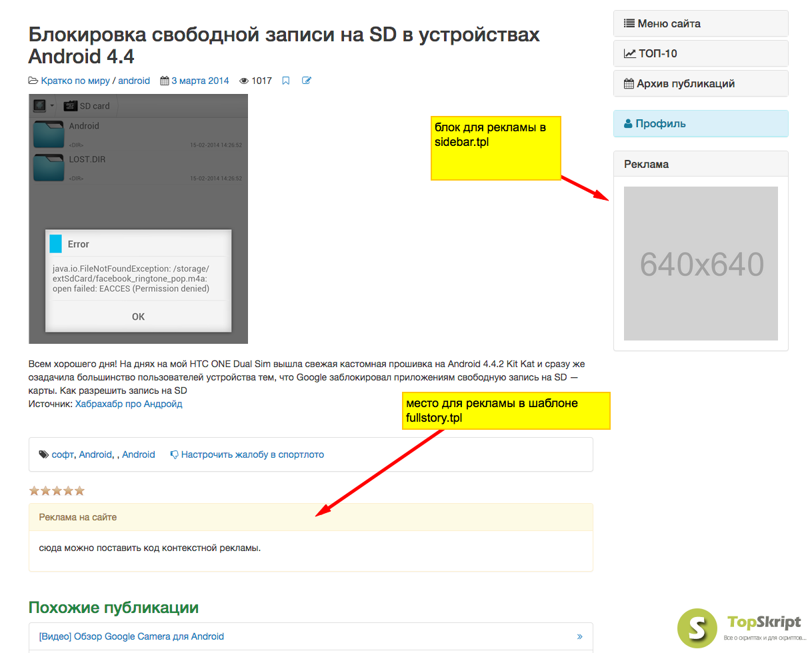Open the ТОП-10 sidebar button

coord(701,53)
